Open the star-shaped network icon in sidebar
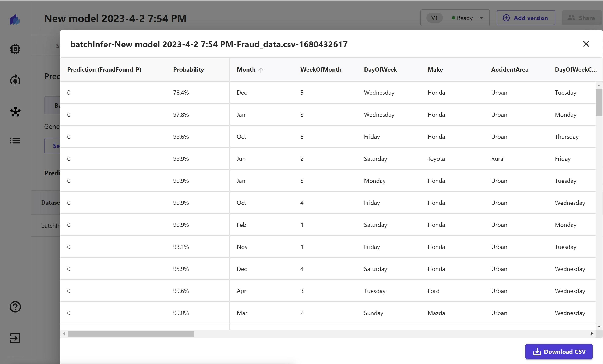The height and width of the screenshot is (364, 603). pos(15,111)
